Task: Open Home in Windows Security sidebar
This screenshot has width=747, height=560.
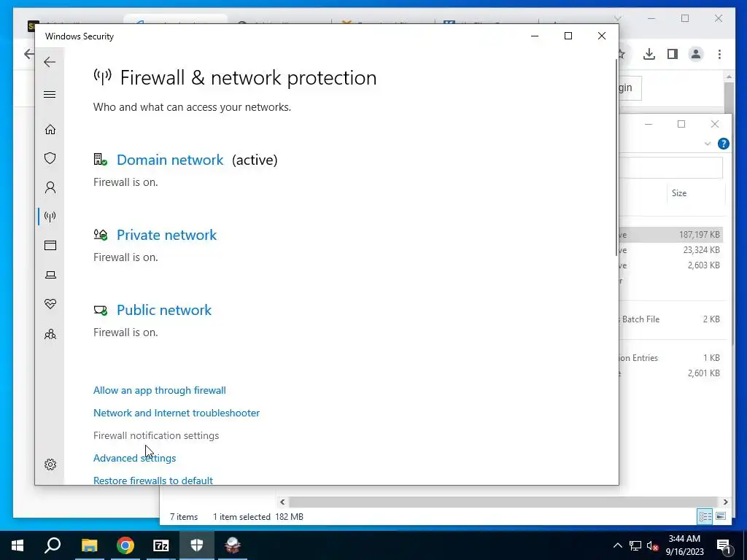Action: tap(50, 130)
